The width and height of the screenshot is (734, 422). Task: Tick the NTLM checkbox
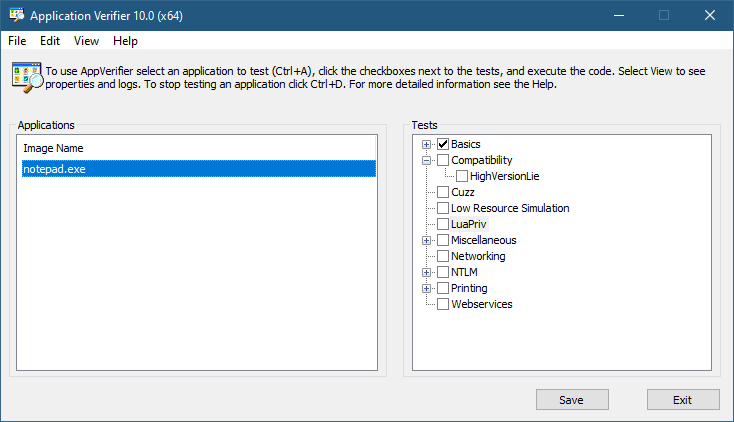pos(443,272)
